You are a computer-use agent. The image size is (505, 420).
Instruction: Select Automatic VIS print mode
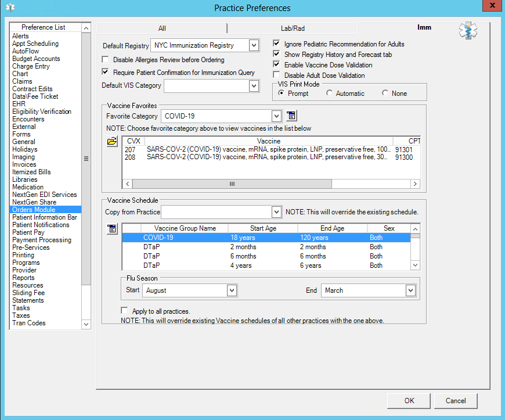tap(329, 93)
